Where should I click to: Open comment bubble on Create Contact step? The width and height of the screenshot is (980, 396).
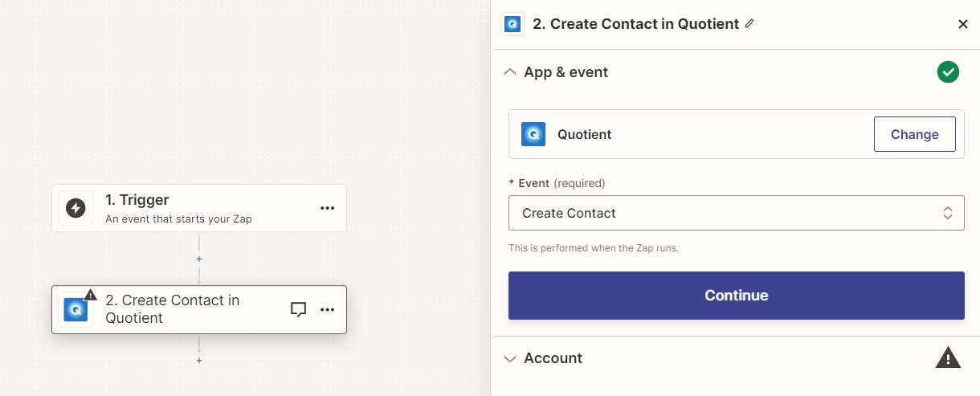298,309
